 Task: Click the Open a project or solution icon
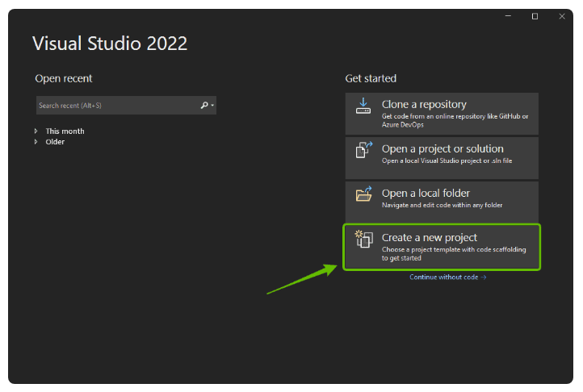point(363,150)
